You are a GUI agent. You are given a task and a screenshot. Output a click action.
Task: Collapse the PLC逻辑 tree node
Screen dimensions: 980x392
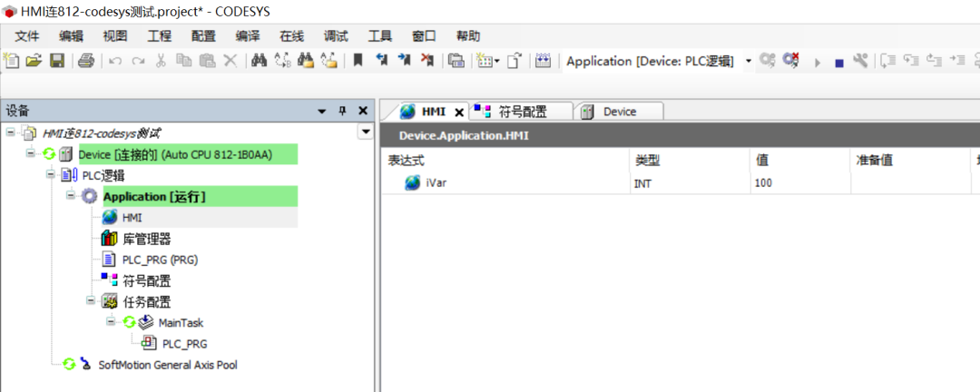point(51,174)
